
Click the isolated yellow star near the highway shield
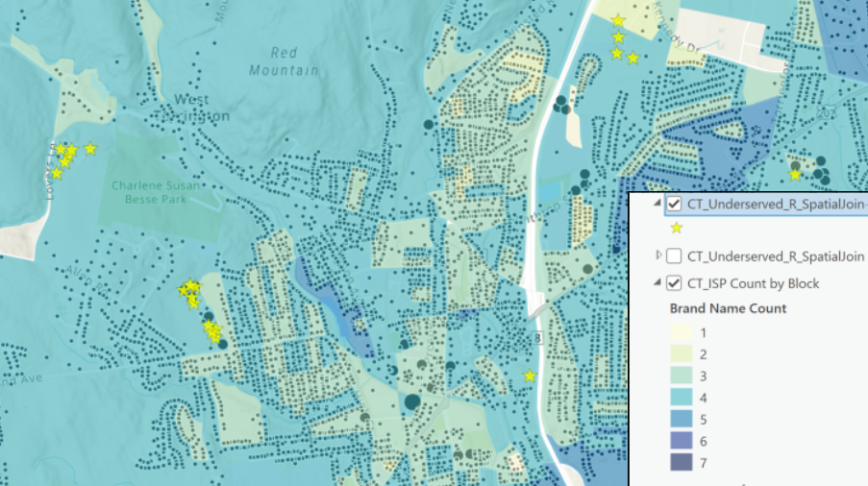530,376
